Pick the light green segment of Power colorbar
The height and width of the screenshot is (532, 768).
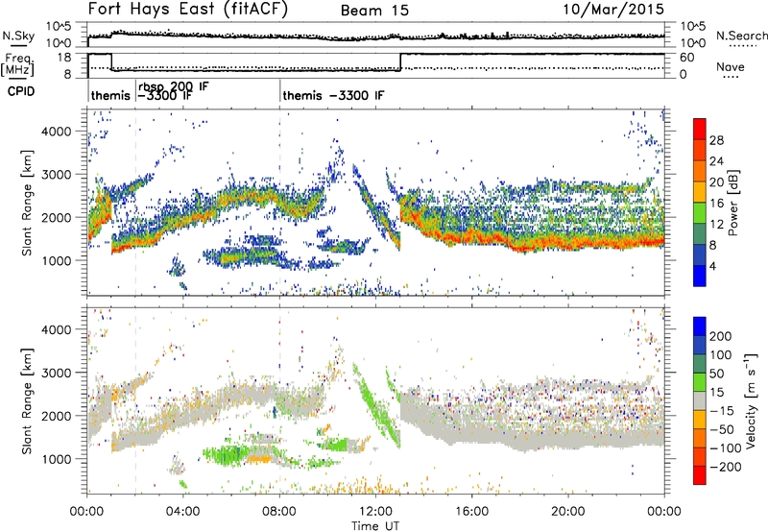tap(700, 213)
